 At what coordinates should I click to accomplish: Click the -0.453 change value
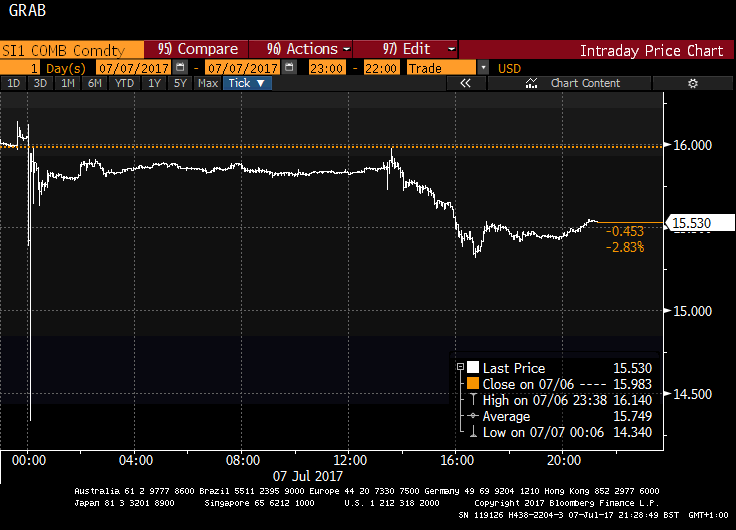tap(625, 231)
